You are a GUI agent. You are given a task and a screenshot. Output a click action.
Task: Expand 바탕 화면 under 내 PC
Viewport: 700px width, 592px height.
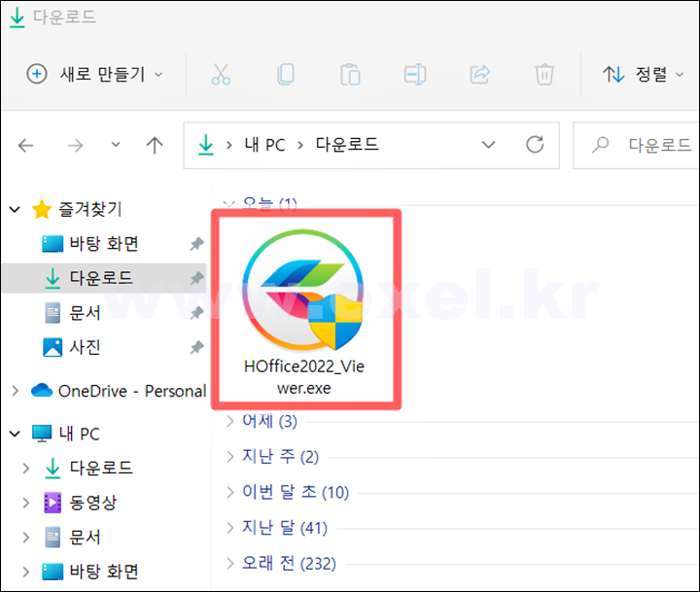(x=26, y=572)
